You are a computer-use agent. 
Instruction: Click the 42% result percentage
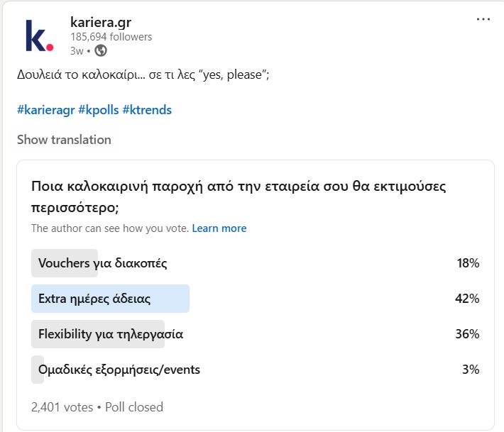coord(467,299)
